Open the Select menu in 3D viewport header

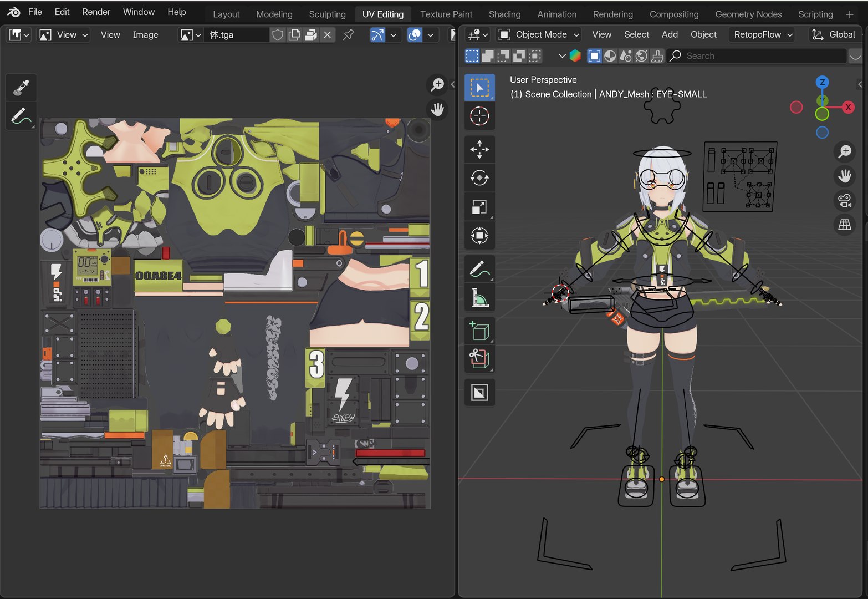click(x=636, y=34)
